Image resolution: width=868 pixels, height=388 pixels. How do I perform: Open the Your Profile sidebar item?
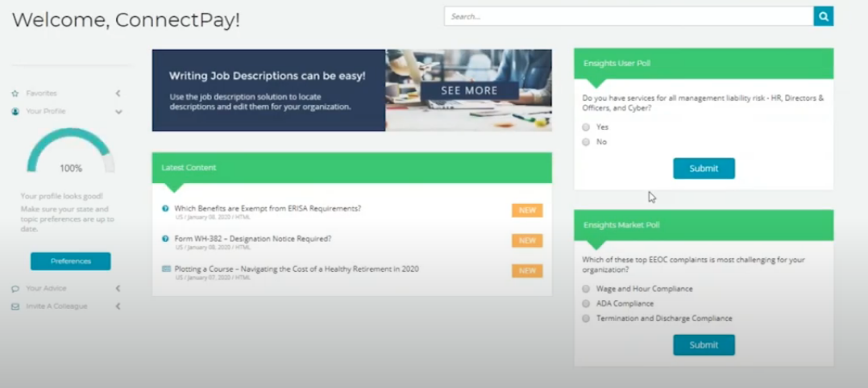45,111
